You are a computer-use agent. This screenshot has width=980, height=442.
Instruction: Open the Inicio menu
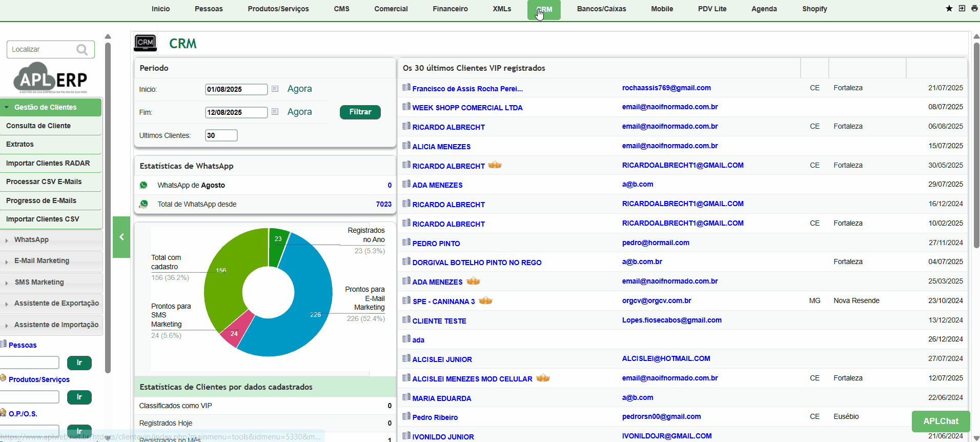coord(160,9)
